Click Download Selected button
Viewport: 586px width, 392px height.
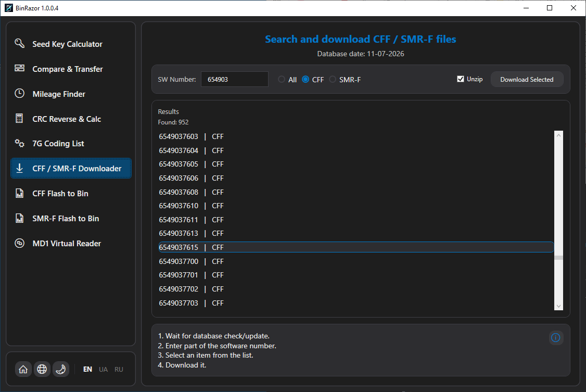(x=527, y=79)
